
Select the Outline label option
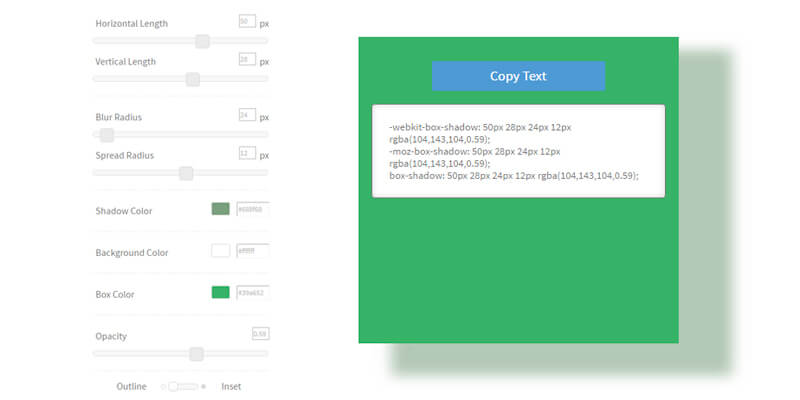point(131,386)
